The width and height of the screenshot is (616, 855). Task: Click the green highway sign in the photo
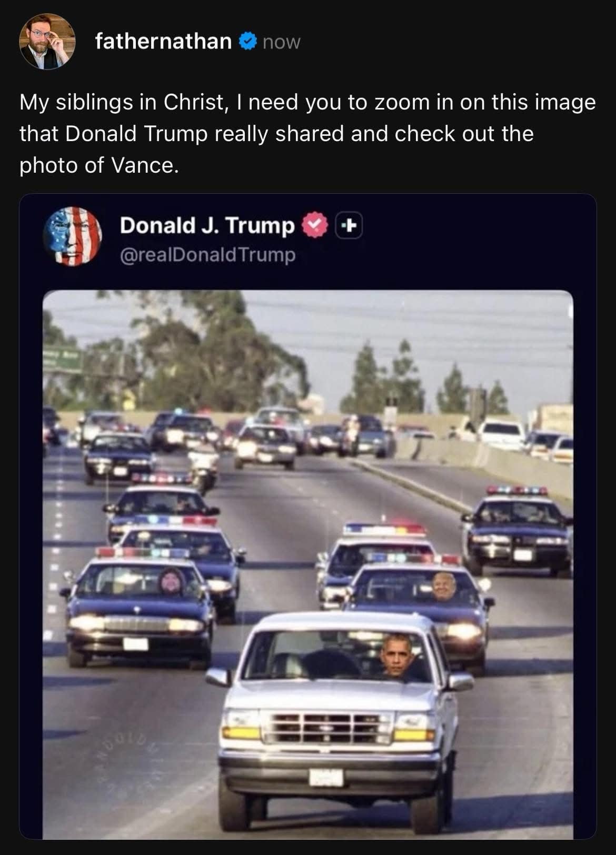coord(62,360)
